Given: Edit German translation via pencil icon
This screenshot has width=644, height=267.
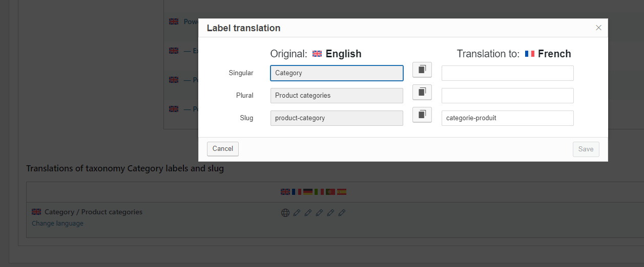Looking at the screenshot, I should point(308,213).
